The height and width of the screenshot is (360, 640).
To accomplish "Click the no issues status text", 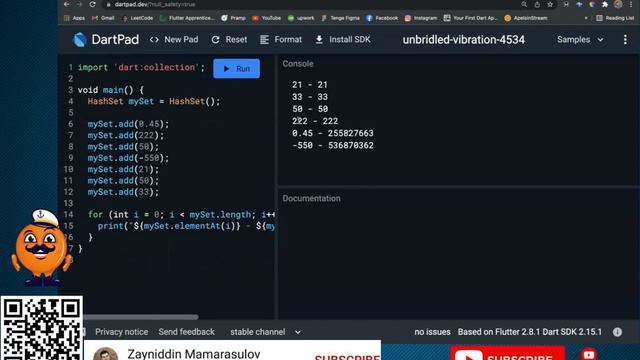I will 432,332.
